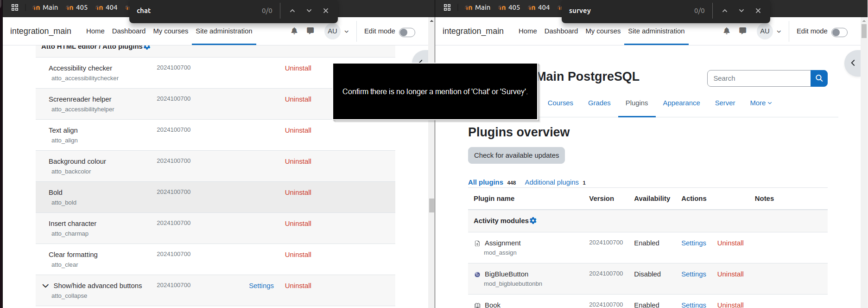Click integration_main site name in right window
The width and height of the screenshot is (868, 308).
click(473, 31)
